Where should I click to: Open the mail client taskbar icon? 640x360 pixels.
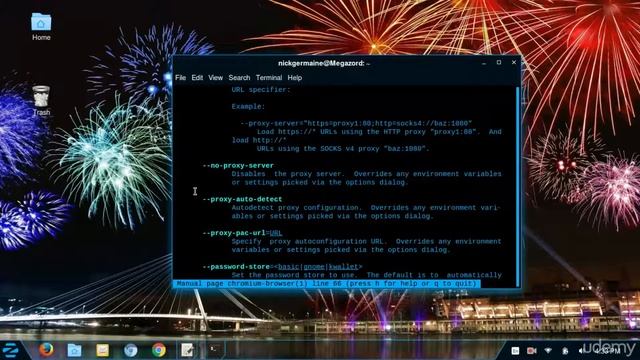point(102,350)
